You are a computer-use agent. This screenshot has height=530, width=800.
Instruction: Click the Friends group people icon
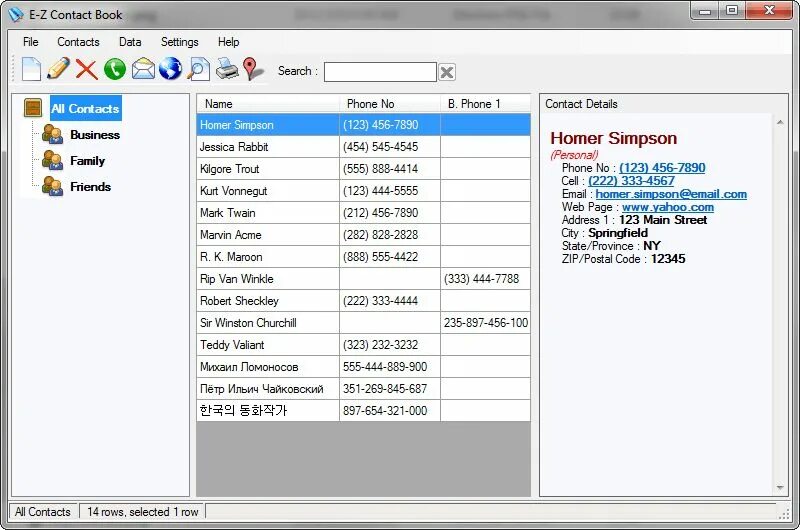pyautogui.click(x=52, y=187)
